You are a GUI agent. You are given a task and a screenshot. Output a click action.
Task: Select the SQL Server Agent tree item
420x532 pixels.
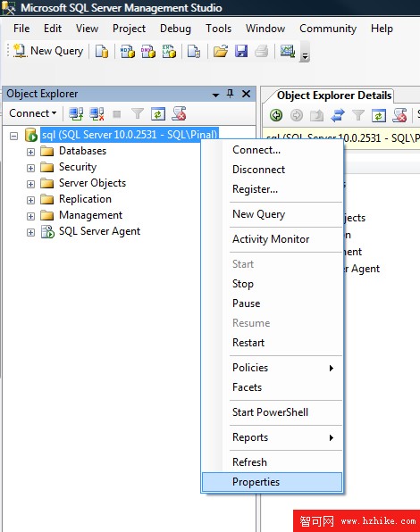(x=99, y=231)
